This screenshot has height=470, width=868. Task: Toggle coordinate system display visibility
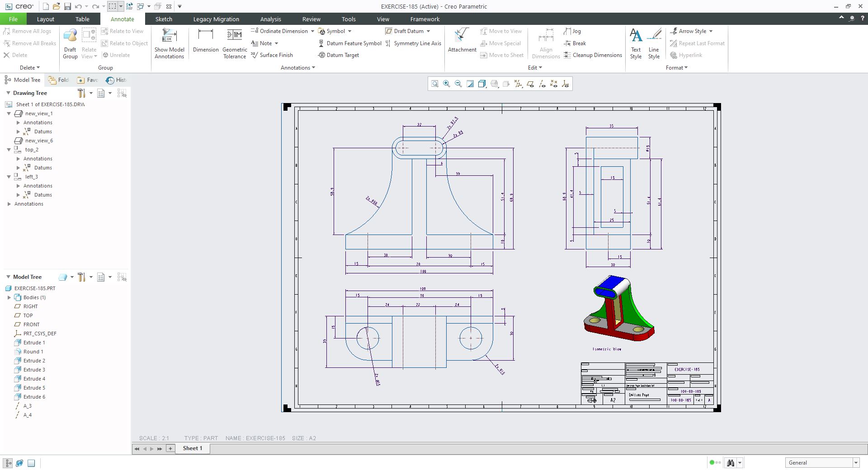(566, 84)
